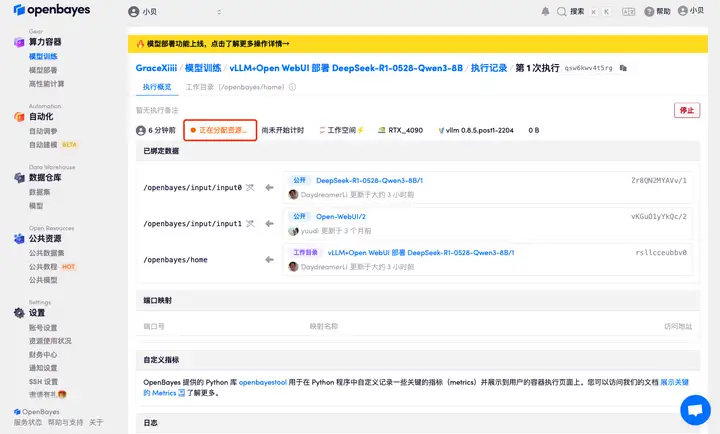This screenshot has width=720, height=434.
Task: Click the vllm image icon
Action: pos(441,130)
